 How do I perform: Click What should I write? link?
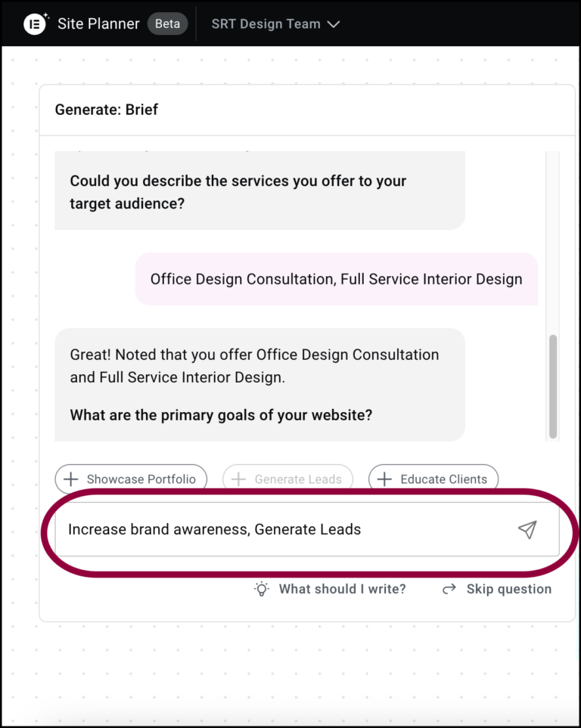point(342,589)
